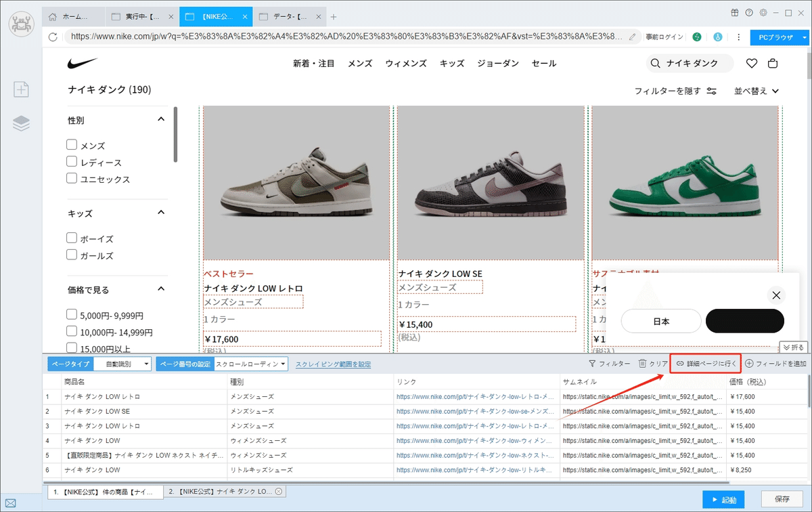Click the フィルター funnel button

(x=610, y=364)
